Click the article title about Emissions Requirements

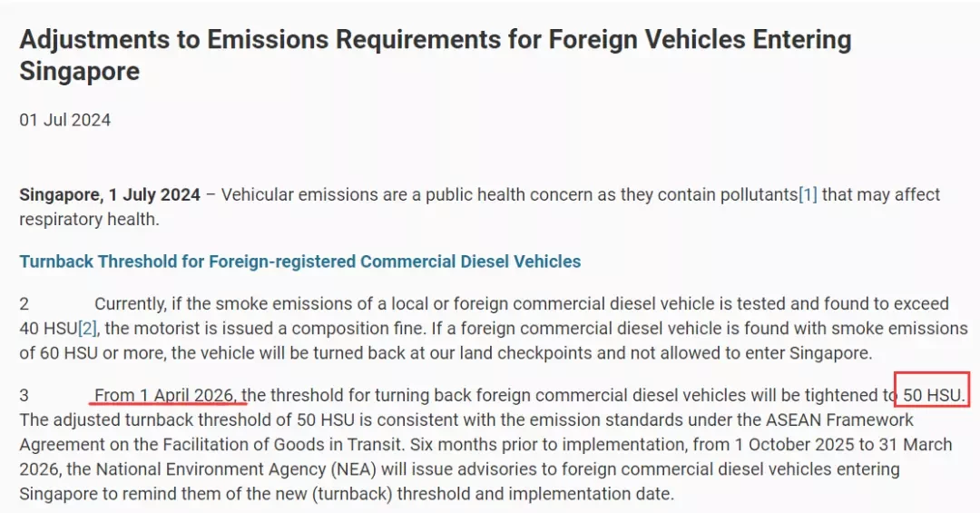[435, 55]
